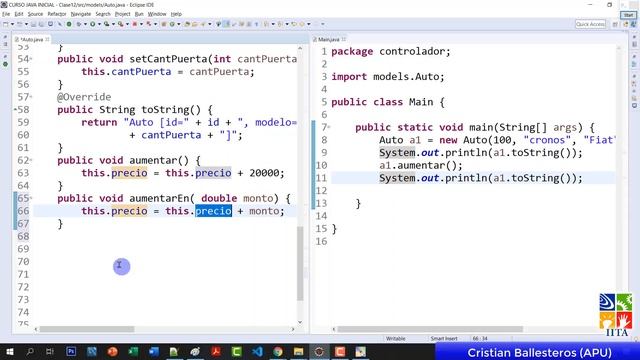Viewport: 640px width, 360px height.
Task: Click 'a1.aumentar();' on line 10
Action: pyautogui.click(x=420, y=165)
